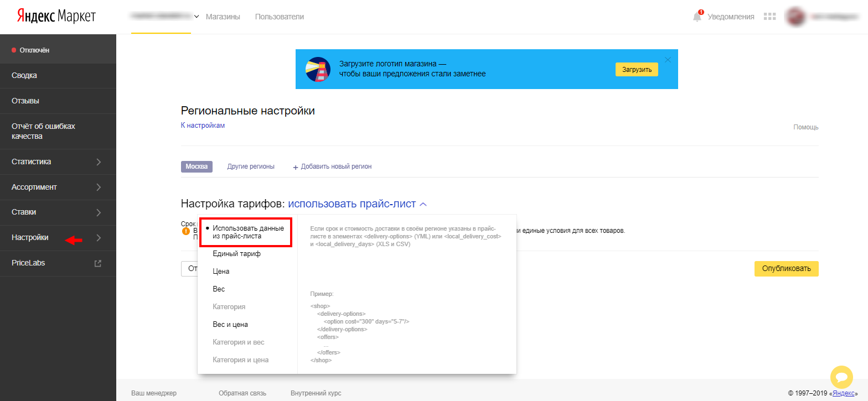The width and height of the screenshot is (868, 401).
Task: Click the PriceLabs external link icon
Action: click(98, 263)
